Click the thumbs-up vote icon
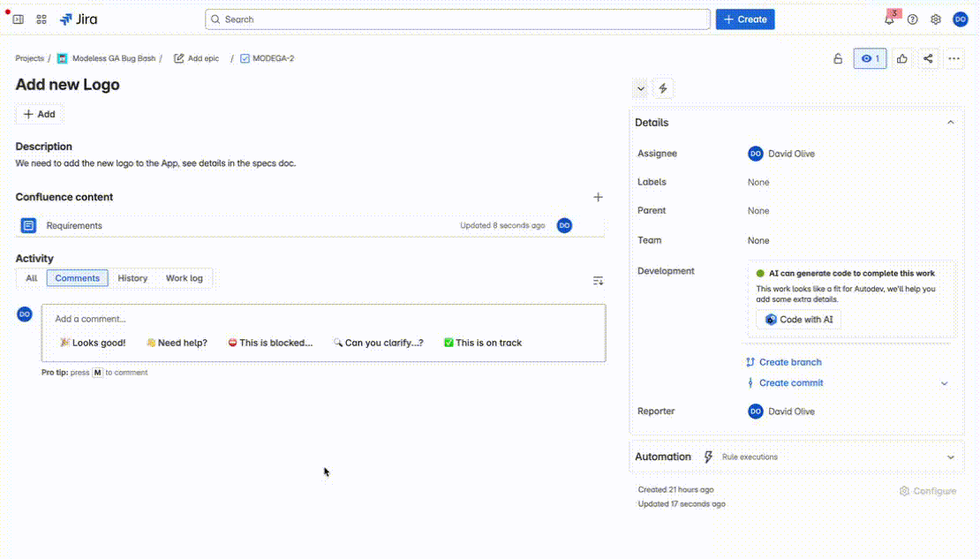This screenshot has width=980, height=559. point(901,58)
